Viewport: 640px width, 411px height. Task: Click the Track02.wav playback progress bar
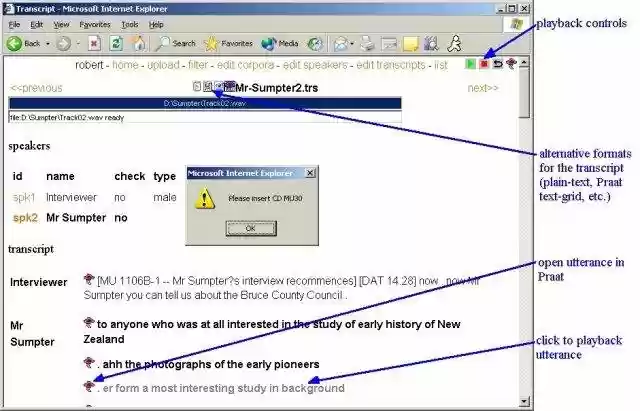[x=205, y=104]
